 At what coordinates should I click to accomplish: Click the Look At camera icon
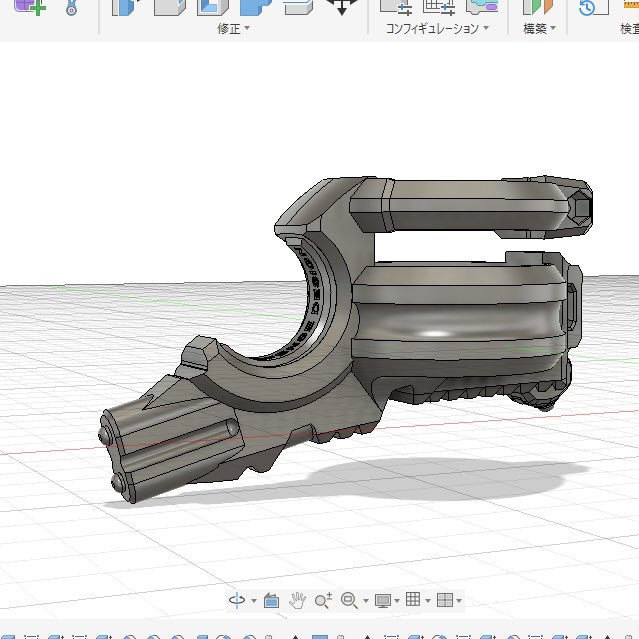[x=271, y=600]
